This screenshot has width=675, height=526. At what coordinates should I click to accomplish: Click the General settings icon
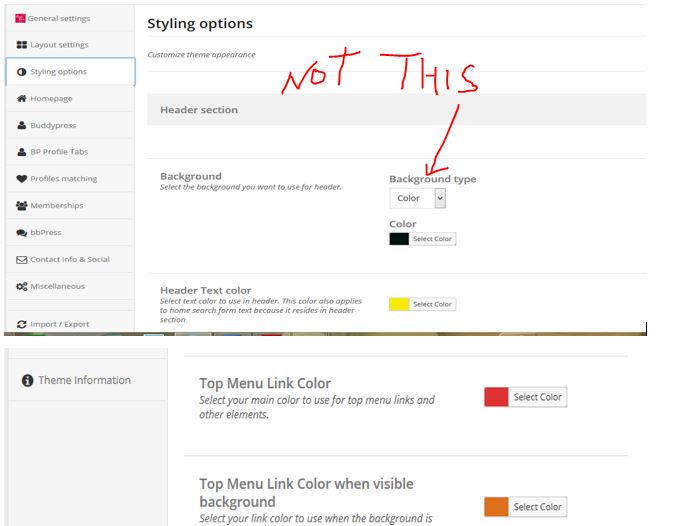tap(21, 18)
